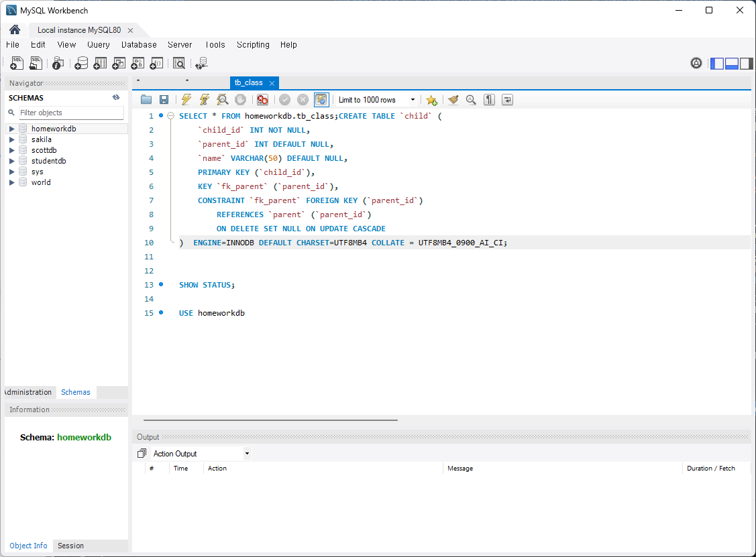Expand sakila schema

(x=11, y=139)
